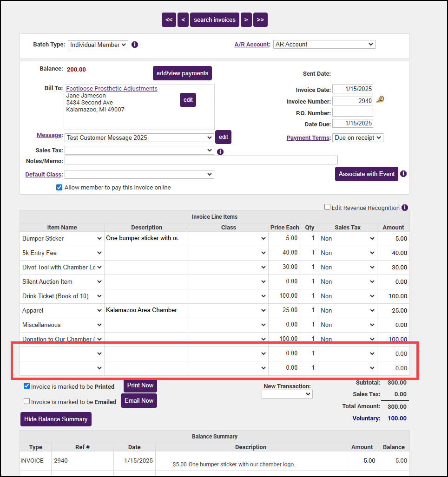448x477 pixels.
Task: Click the info icon beside Sales Tax dropdown
Action: click(220, 151)
